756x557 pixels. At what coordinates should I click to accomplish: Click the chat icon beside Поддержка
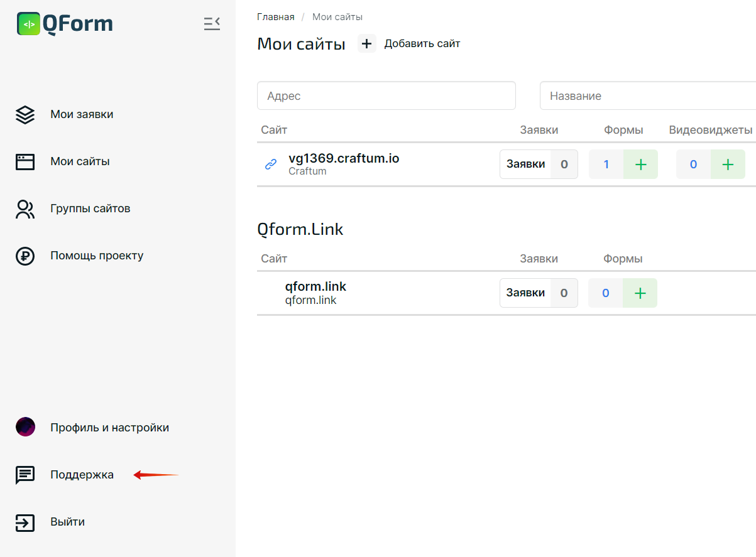pos(25,475)
